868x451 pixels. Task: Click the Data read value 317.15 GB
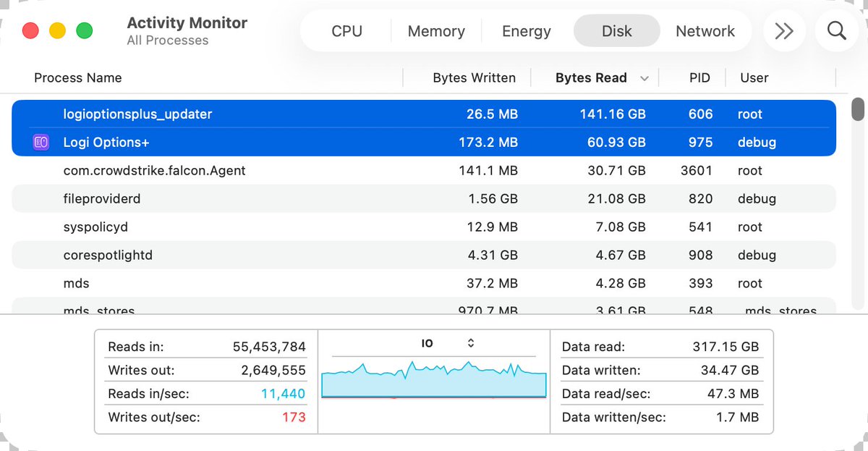click(726, 347)
